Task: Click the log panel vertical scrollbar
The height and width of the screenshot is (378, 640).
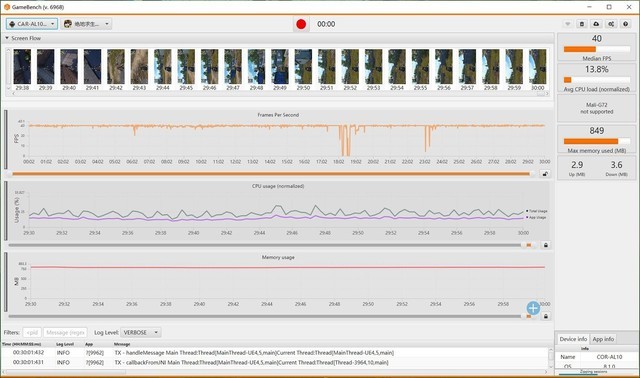Action: [551, 357]
